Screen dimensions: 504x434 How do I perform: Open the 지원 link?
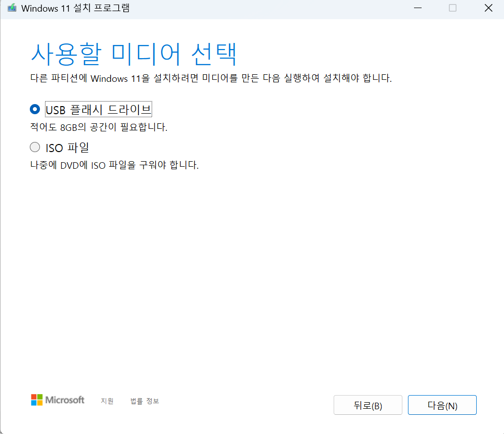[x=107, y=401]
